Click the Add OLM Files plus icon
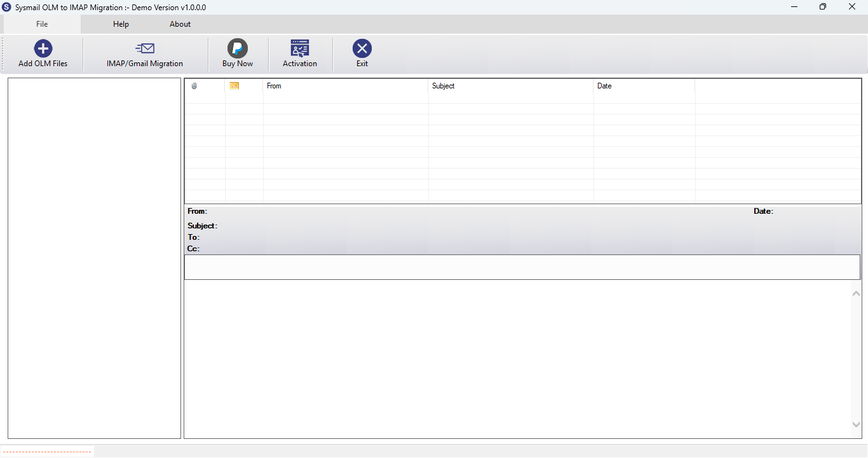Viewport: 868px width, 458px height. [x=43, y=48]
